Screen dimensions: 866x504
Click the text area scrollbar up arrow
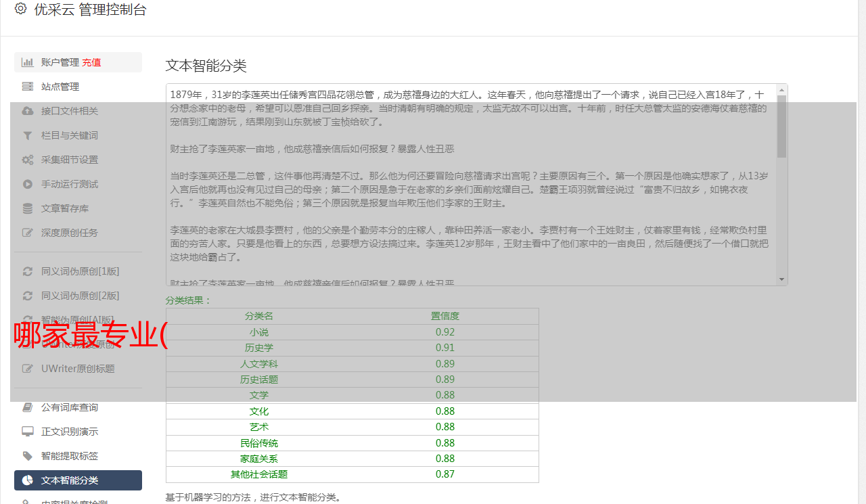pos(782,89)
